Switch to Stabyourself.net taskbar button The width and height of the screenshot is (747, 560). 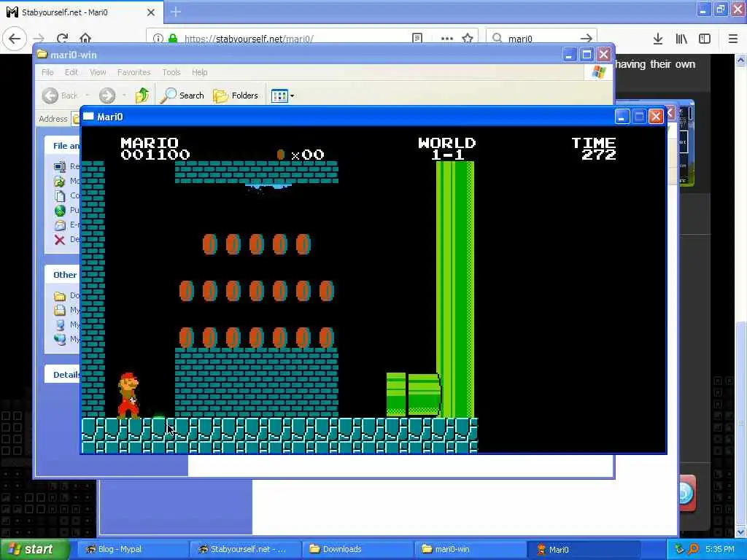pyautogui.click(x=245, y=549)
